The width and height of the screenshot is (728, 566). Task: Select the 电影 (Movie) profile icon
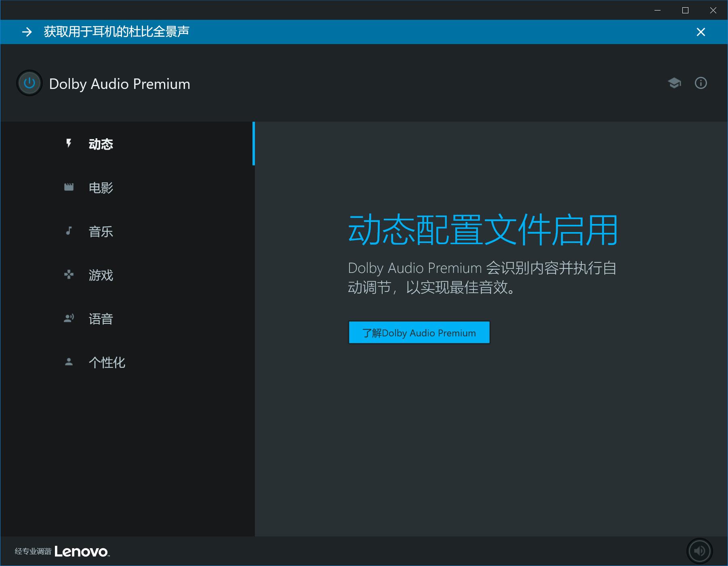click(69, 187)
